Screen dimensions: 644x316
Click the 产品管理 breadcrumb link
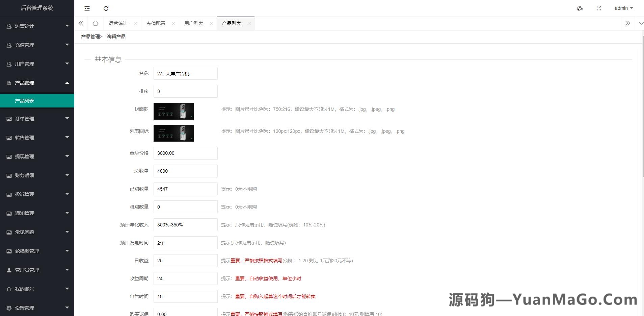click(89, 36)
